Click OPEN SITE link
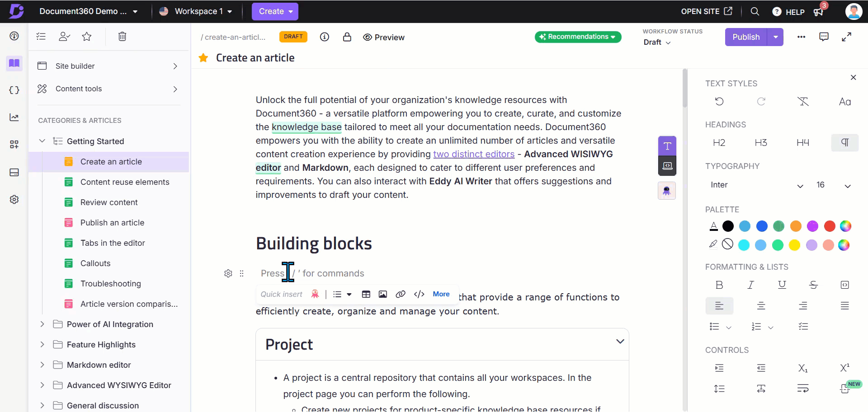 (707, 11)
